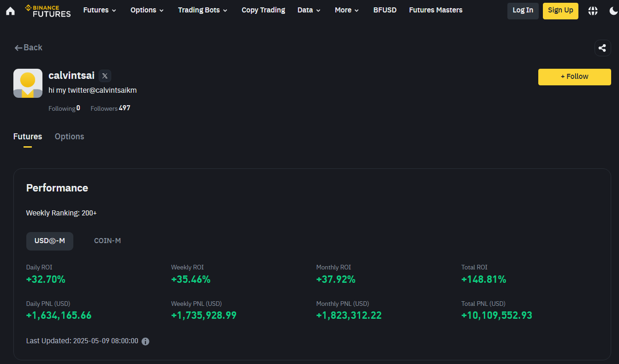Follow the trader calvintsai
Screen dimensions: 619x364
click(x=574, y=77)
